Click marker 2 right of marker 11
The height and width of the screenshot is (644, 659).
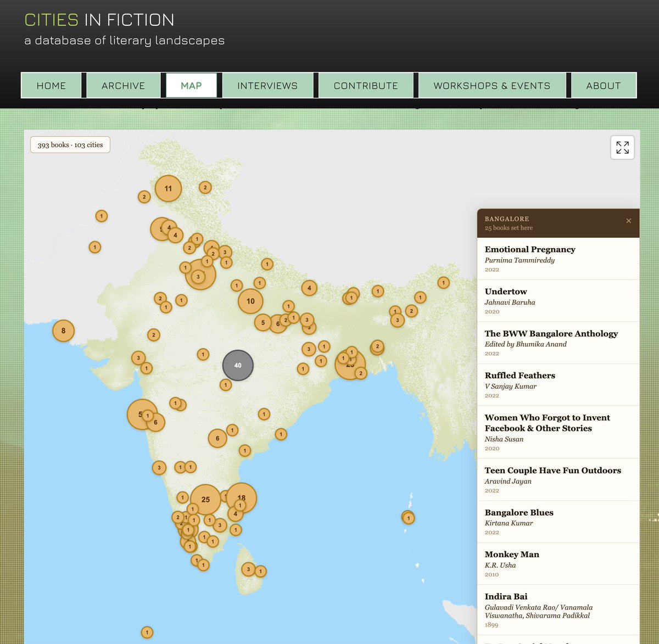tap(205, 187)
